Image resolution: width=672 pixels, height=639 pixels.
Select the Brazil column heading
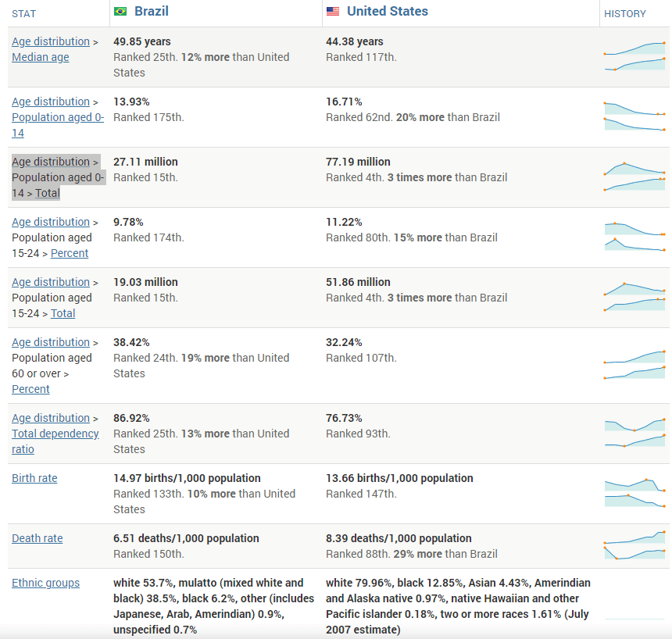[x=152, y=12]
